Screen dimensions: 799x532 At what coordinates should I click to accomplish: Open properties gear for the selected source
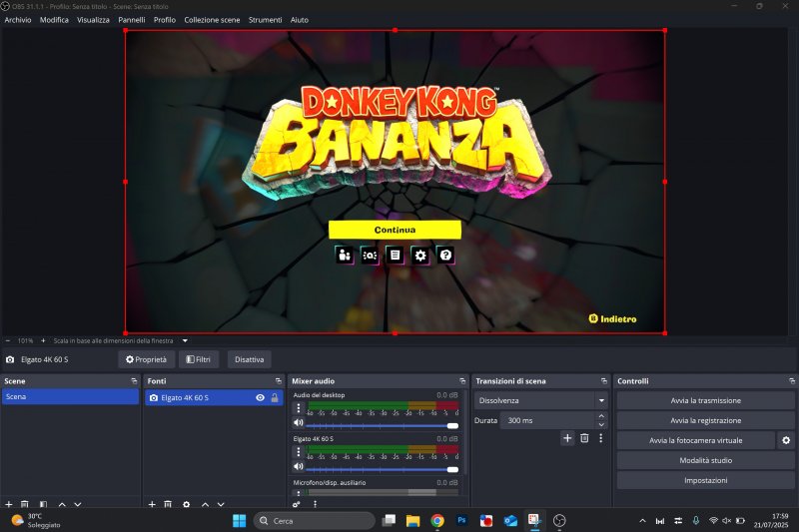pyautogui.click(x=186, y=505)
